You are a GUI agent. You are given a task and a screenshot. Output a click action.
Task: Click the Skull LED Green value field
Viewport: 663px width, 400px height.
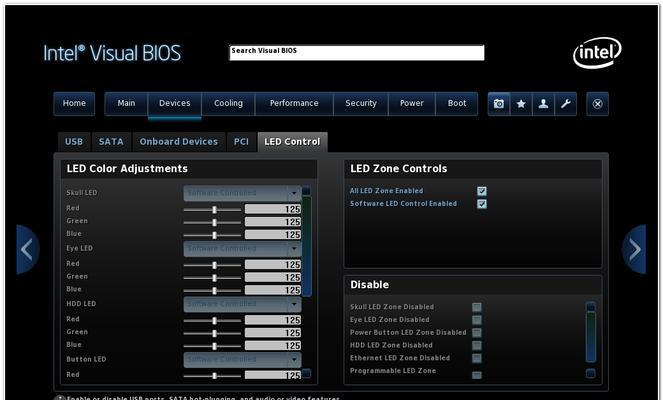[x=273, y=222]
